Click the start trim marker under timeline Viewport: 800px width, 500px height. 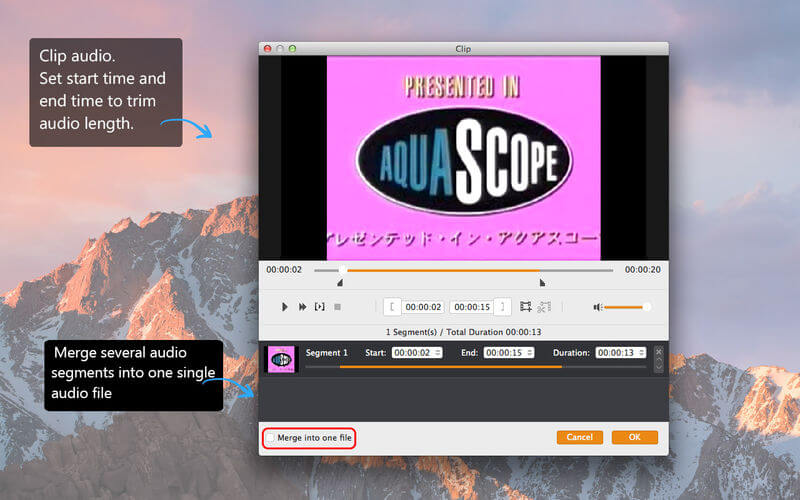340,282
